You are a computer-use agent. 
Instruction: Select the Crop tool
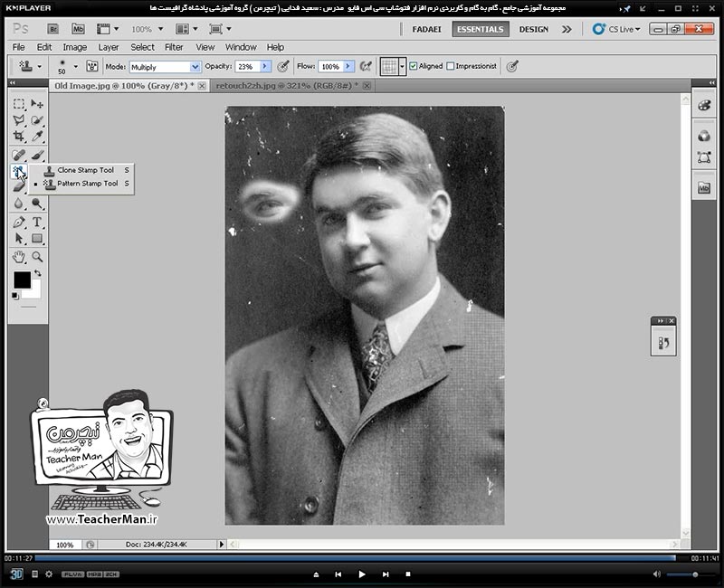(18, 137)
